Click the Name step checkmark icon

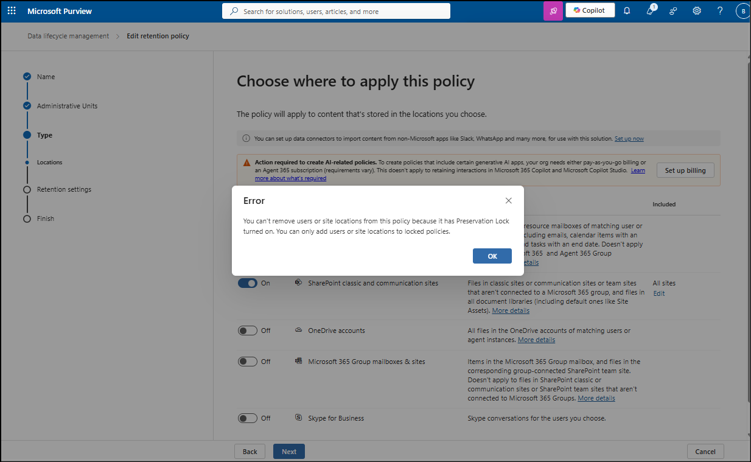27,77
